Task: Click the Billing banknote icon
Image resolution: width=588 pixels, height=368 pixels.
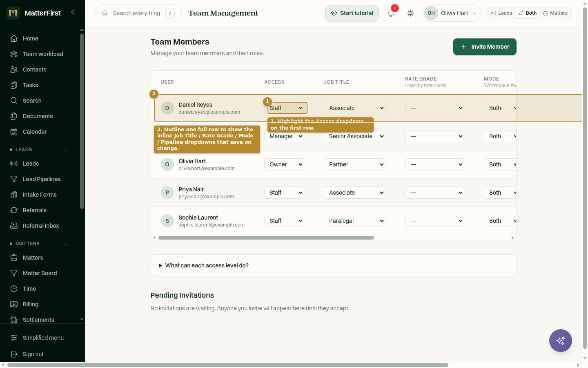Action: (x=14, y=304)
